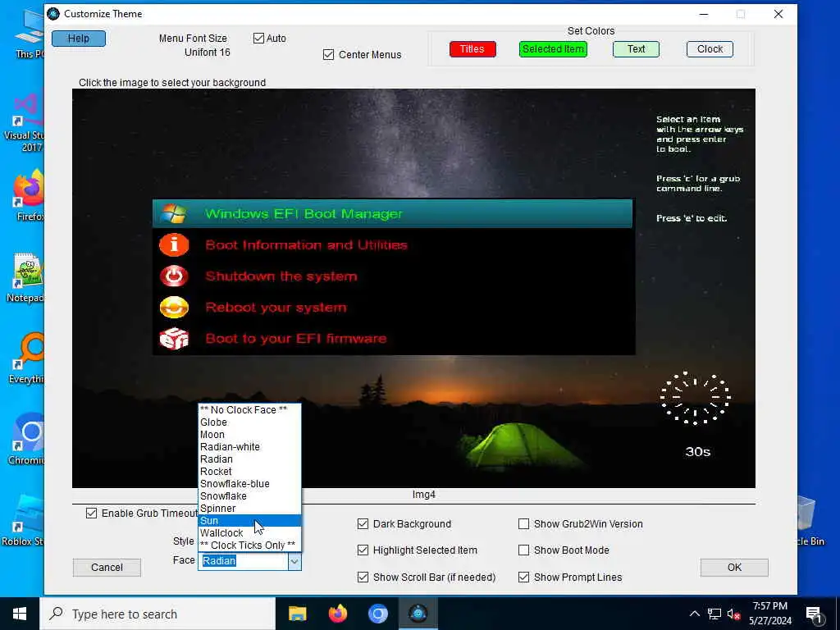
Task: Select highlighted Sun clock face
Action: click(x=249, y=521)
